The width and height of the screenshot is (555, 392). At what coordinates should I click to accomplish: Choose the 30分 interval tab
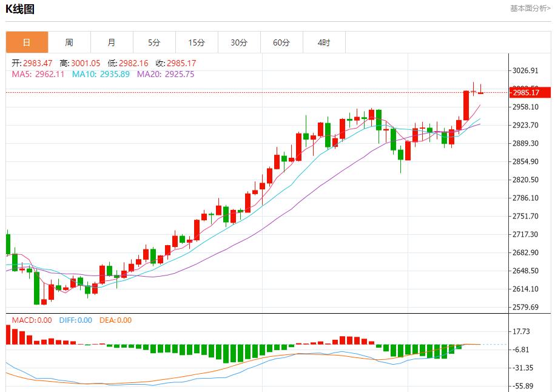(x=239, y=42)
